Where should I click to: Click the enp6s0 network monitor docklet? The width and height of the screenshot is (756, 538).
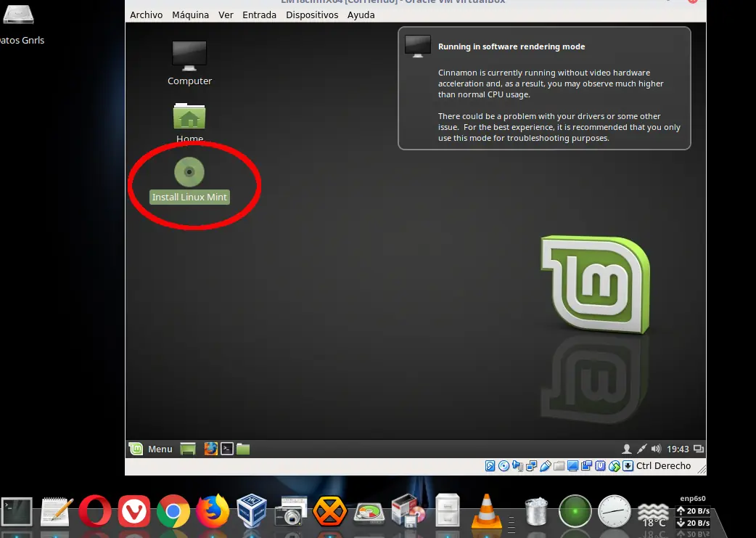pos(693,511)
